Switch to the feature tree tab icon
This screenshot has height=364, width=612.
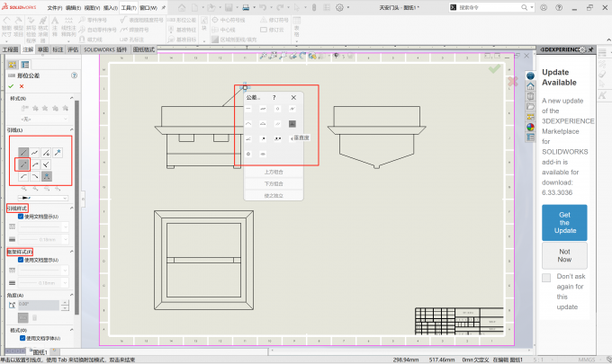pos(12,65)
